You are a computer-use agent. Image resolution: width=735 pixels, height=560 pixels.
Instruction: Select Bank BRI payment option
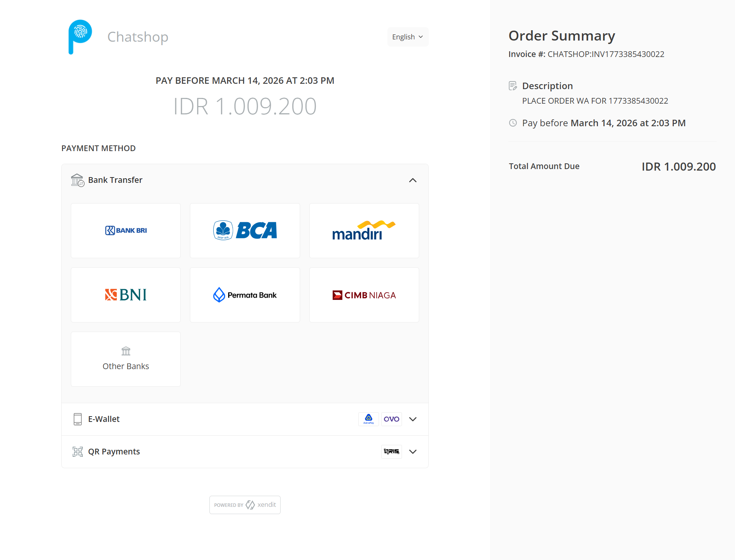pyautogui.click(x=126, y=231)
